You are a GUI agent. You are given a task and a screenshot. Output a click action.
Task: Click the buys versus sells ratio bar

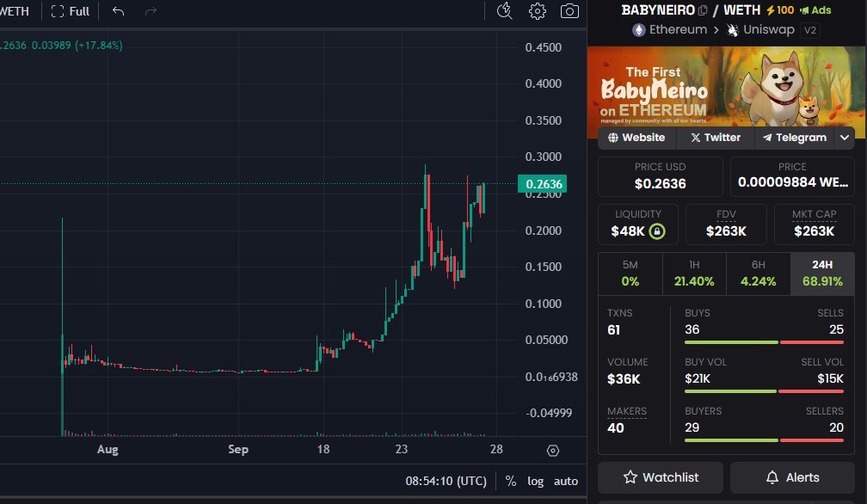tap(764, 342)
